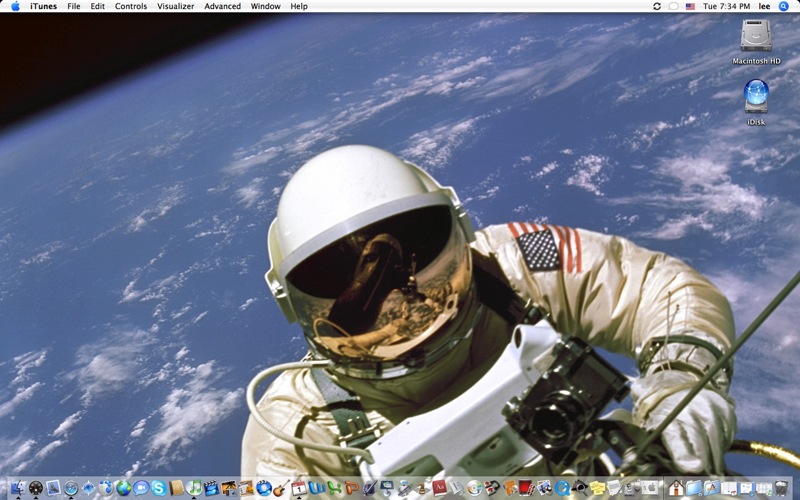The width and height of the screenshot is (800, 500).
Task: Open the US flag input menu
Action: point(690,6)
